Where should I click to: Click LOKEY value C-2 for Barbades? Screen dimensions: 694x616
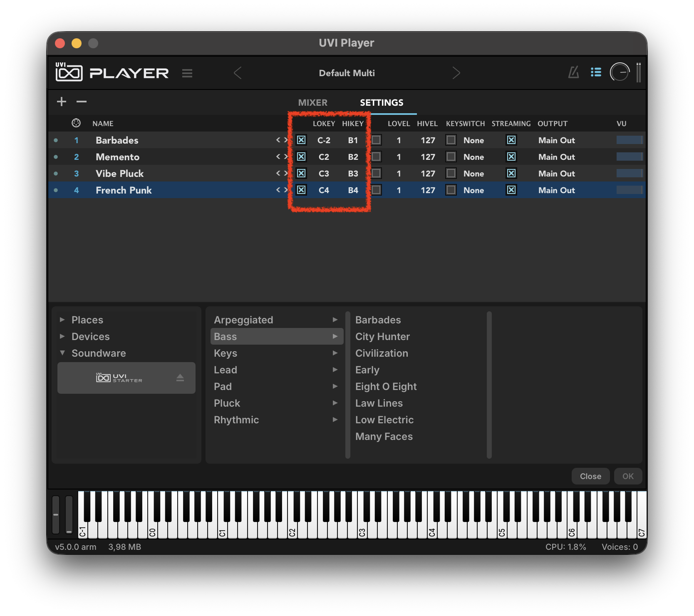point(324,140)
